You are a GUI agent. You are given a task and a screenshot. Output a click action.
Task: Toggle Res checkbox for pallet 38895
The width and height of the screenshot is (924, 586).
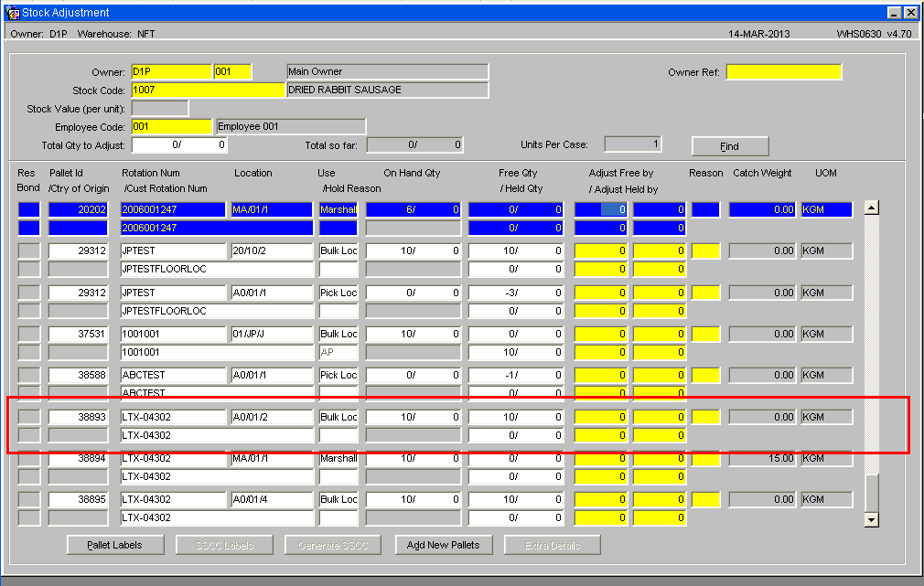pos(29,499)
